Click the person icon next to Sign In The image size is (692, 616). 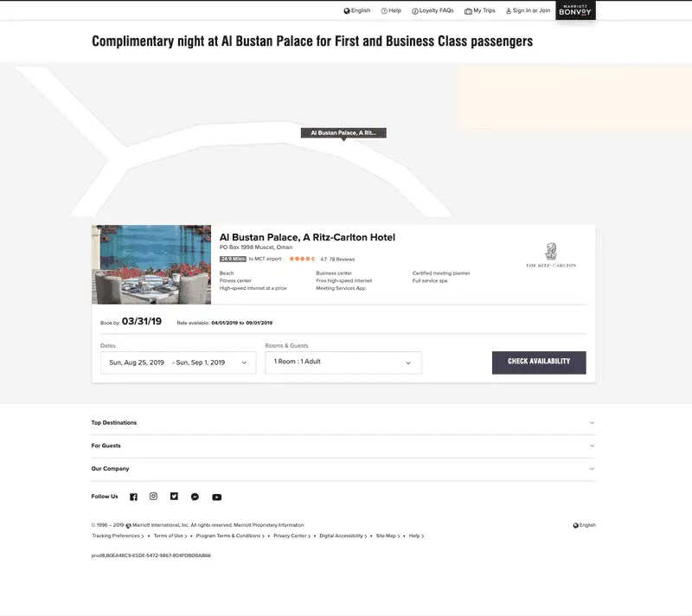coord(509,11)
